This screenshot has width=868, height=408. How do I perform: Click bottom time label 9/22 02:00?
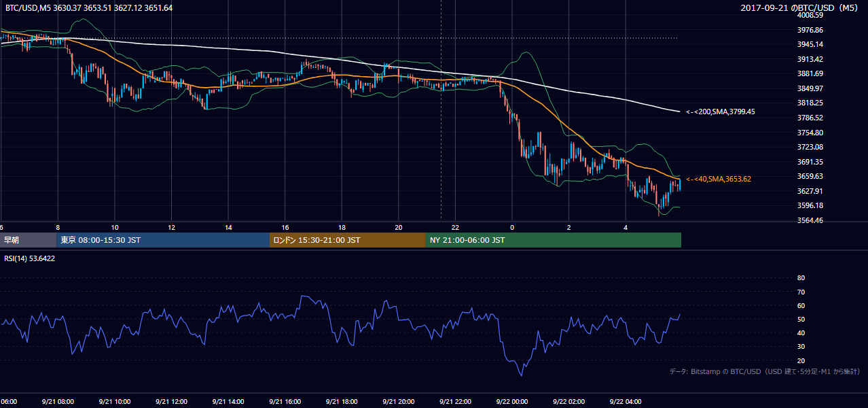(x=569, y=401)
